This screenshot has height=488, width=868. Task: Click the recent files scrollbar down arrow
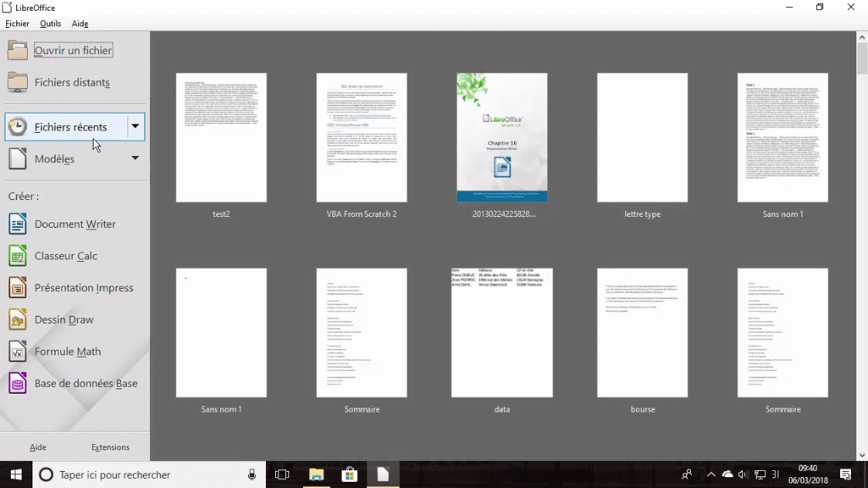pyautogui.click(x=862, y=456)
